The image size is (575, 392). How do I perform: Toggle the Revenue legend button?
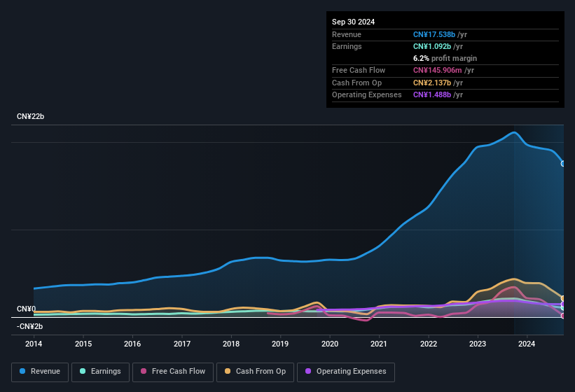pos(40,372)
